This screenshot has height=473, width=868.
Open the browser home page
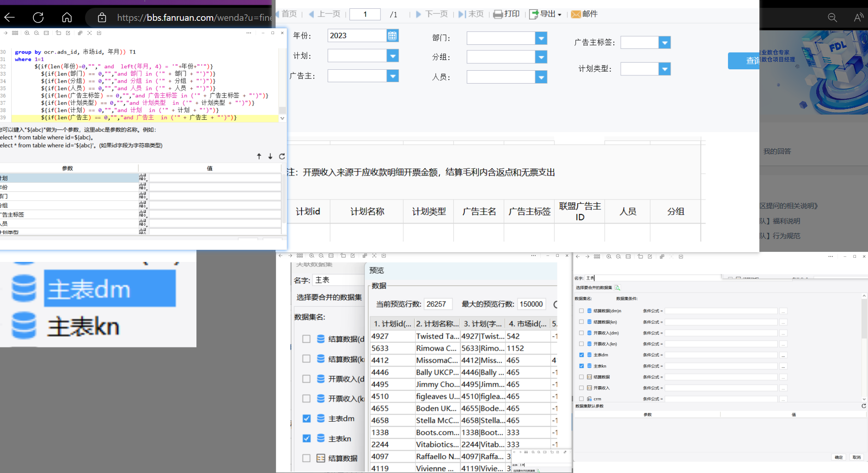click(x=67, y=18)
